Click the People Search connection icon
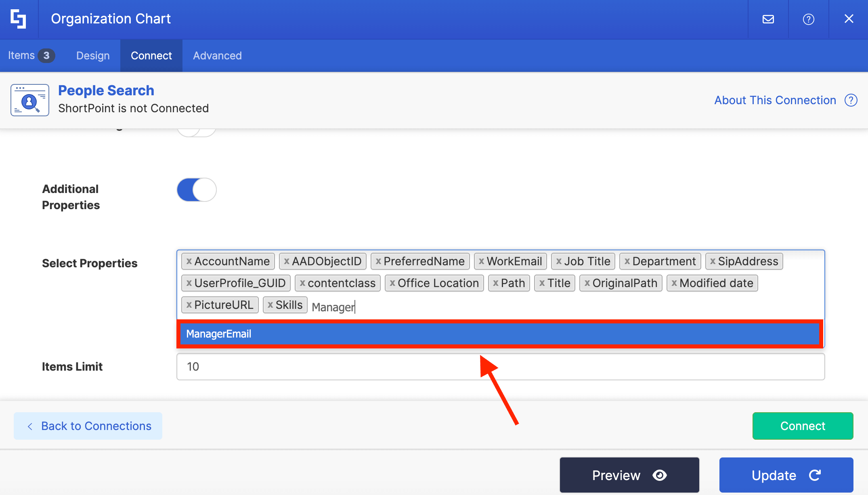 tap(30, 100)
